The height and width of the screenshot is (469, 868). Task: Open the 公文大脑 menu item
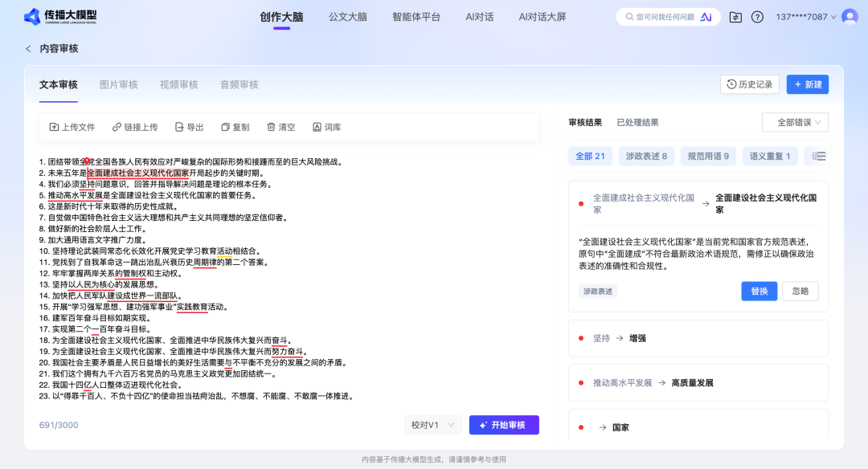(x=347, y=16)
